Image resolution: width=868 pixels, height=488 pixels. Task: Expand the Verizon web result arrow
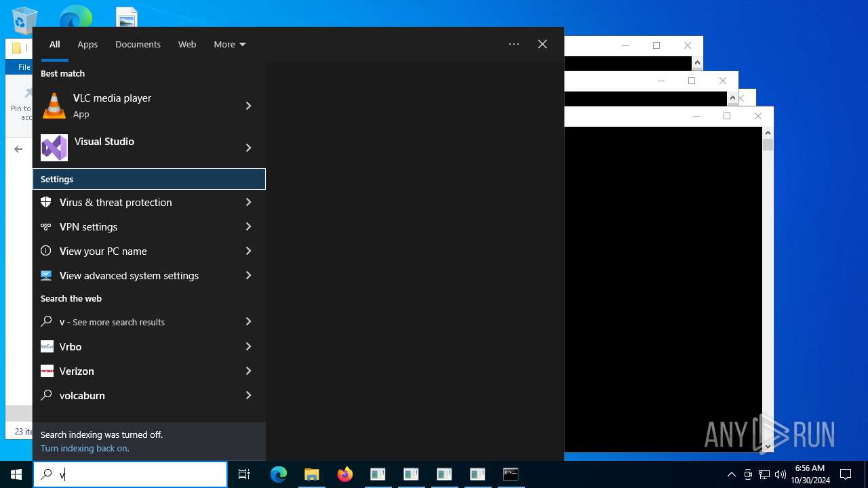pyautogui.click(x=248, y=371)
